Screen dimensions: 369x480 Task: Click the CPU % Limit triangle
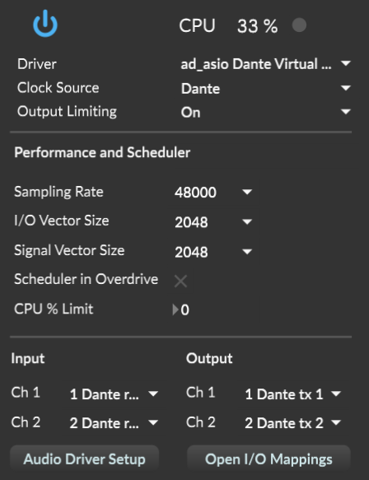pos(175,310)
